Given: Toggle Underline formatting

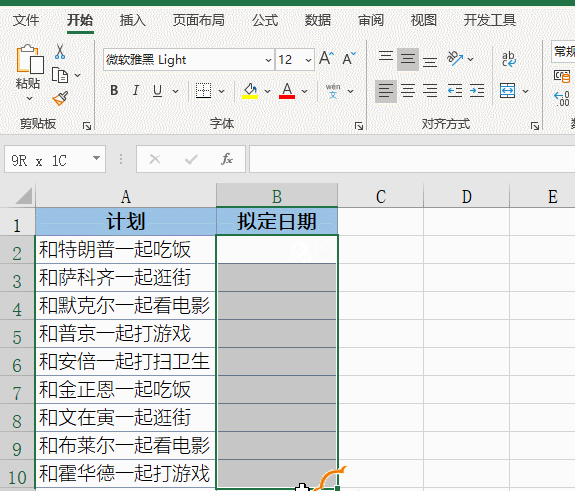Looking at the screenshot, I should (x=157, y=90).
